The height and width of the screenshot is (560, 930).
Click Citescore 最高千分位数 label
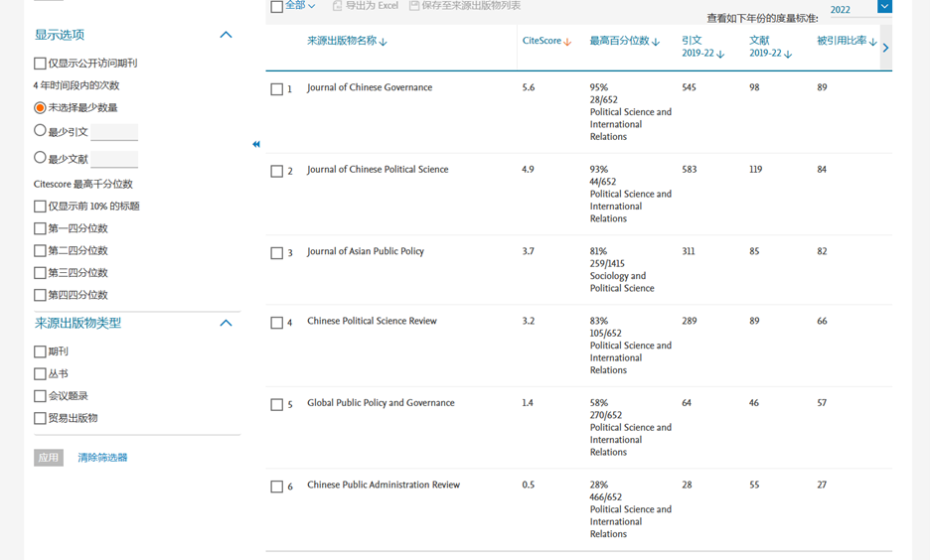(x=83, y=185)
